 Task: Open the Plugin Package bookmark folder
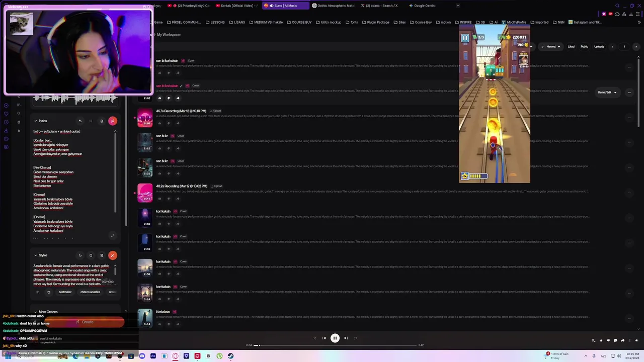coord(375,22)
